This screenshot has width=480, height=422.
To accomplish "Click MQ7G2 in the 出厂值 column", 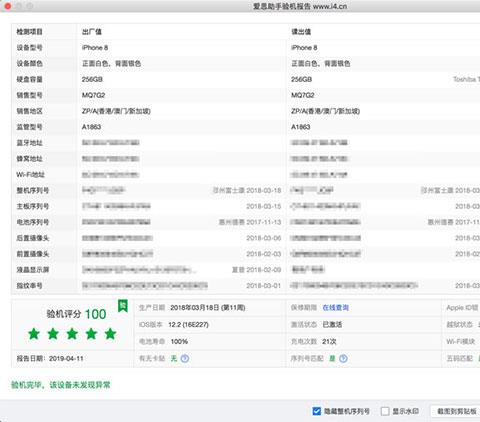I will [x=94, y=95].
